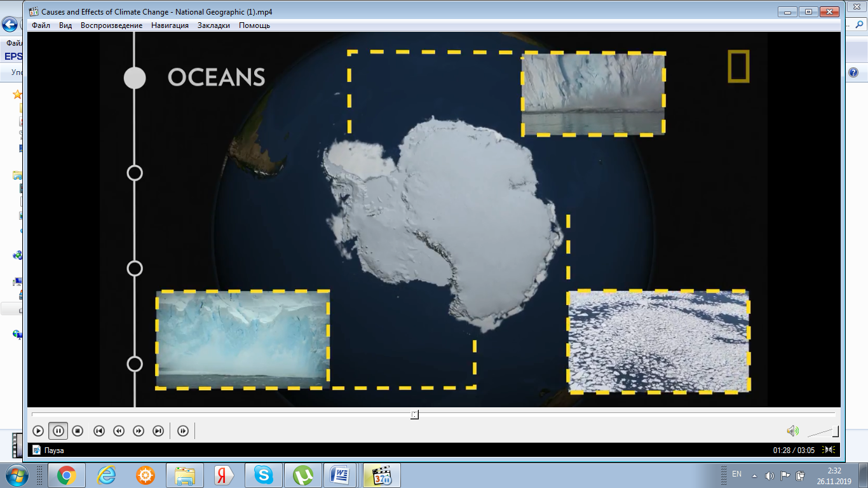
Task: Mute audio using the speaker icon
Action: click(792, 431)
